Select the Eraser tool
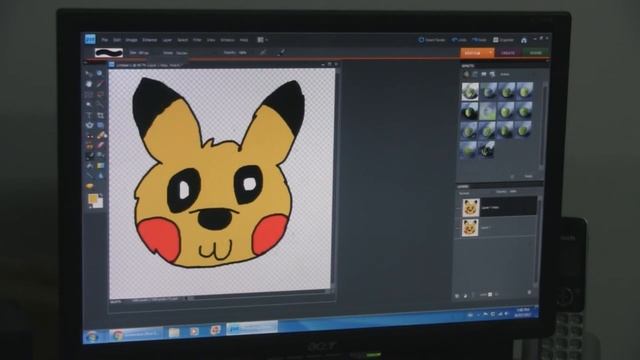 [x=100, y=145]
